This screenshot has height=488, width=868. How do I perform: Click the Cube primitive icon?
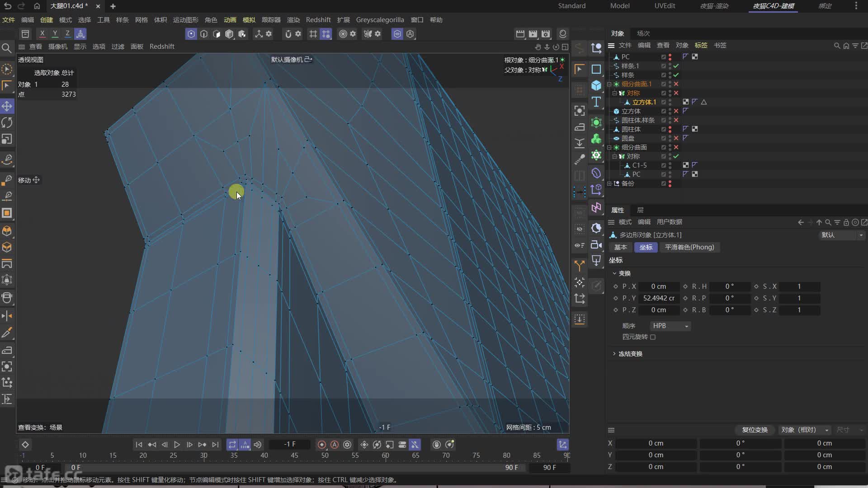tap(596, 85)
